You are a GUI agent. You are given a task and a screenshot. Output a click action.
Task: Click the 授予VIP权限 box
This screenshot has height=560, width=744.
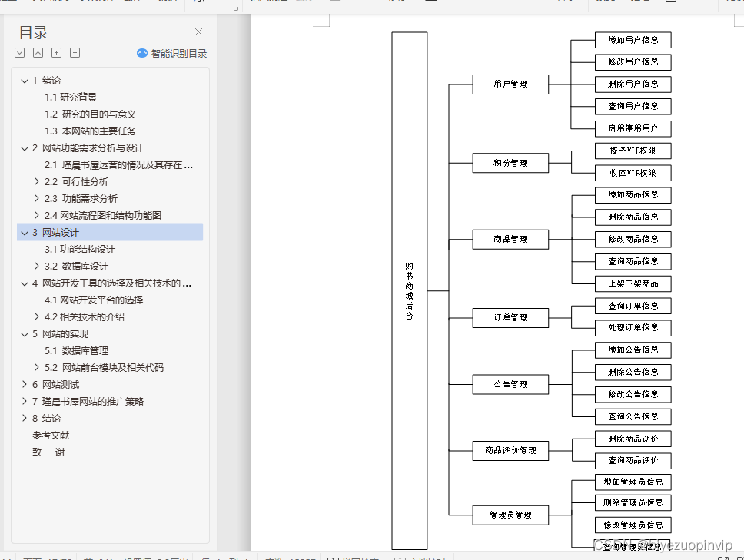pyautogui.click(x=633, y=151)
